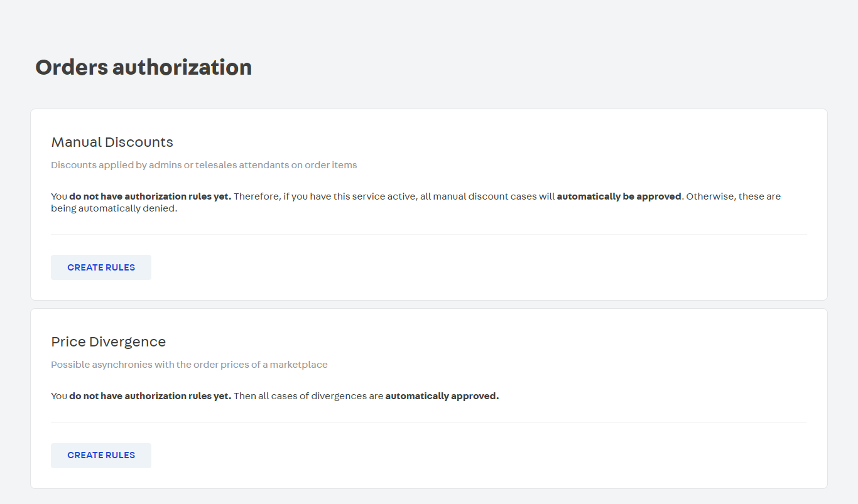Image resolution: width=858 pixels, height=504 pixels.
Task: Click the divider line in Price Divergence card
Action: click(x=428, y=422)
